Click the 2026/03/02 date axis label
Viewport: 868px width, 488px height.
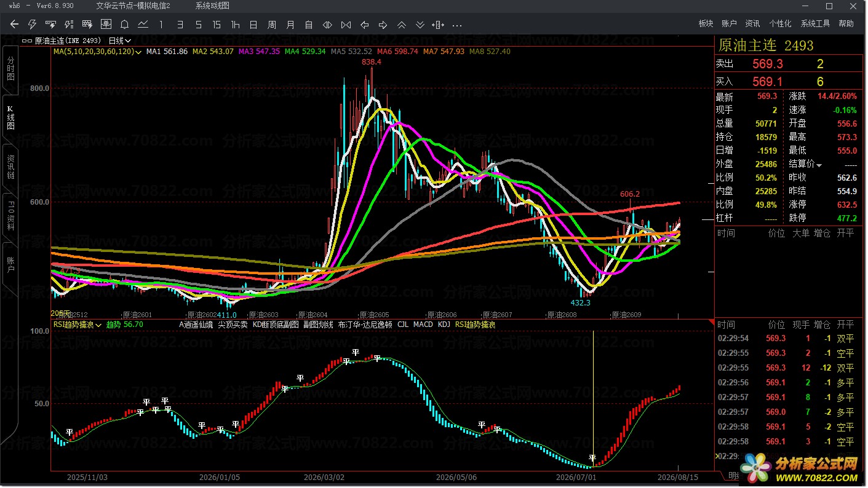[324, 477]
